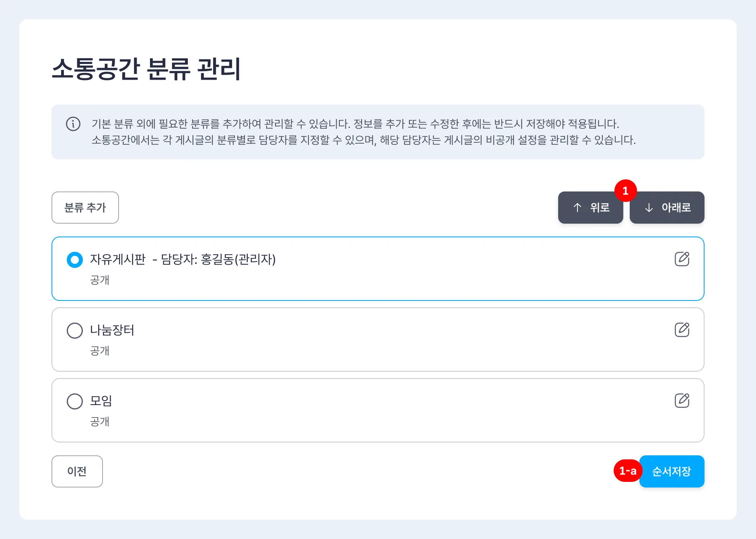756x539 pixels.
Task: Open the edit icon for 모임
Action: coord(682,401)
